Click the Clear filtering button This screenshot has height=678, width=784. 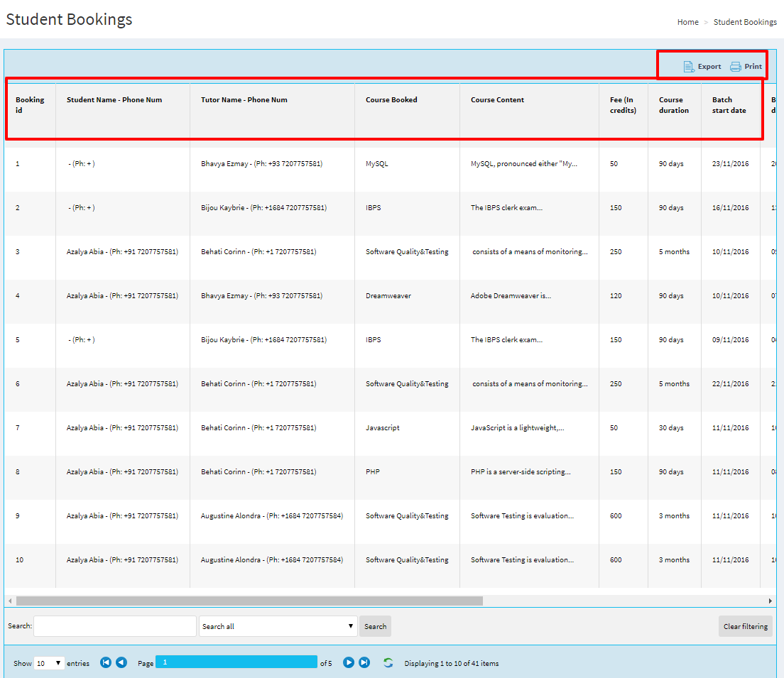pos(745,626)
